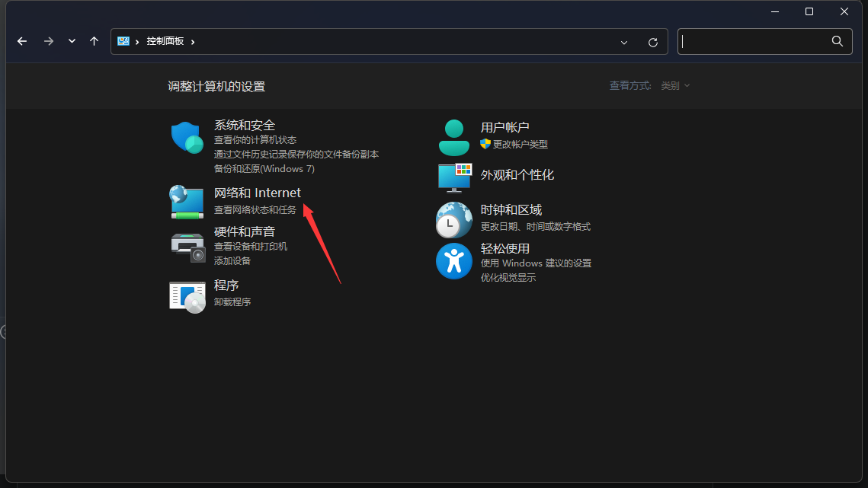Viewport: 868px width, 488px height.
Task: Open 网络和 Internet category link
Action: [x=258, y=193]
